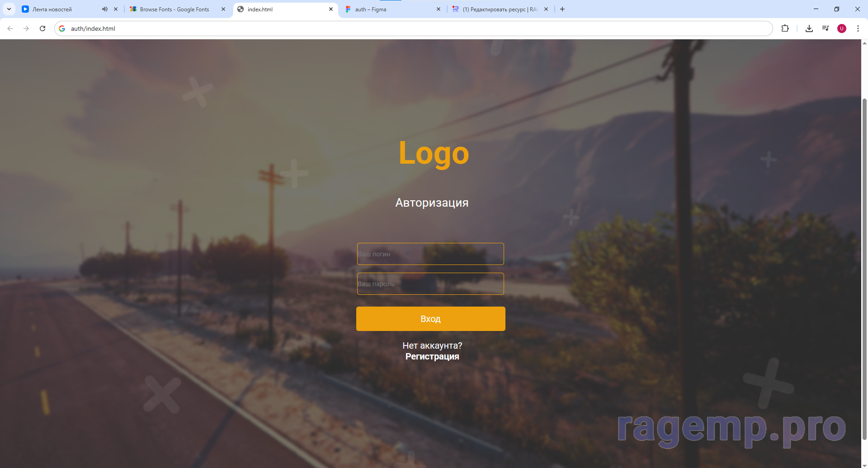This screenshot has width=868, height=468.
Task: Open the user profile avatar
Action: click(x=842, y=28)
